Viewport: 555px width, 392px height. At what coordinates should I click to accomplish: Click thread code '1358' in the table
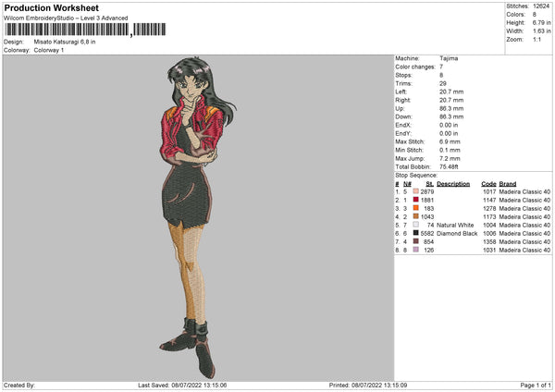pyautogui.click(x=489, y=241)
